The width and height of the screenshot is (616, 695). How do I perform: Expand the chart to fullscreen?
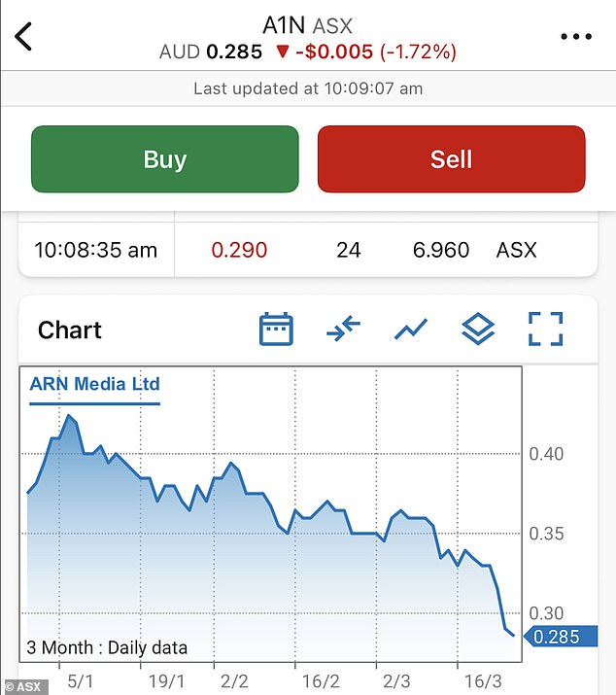tap(546, 330)
